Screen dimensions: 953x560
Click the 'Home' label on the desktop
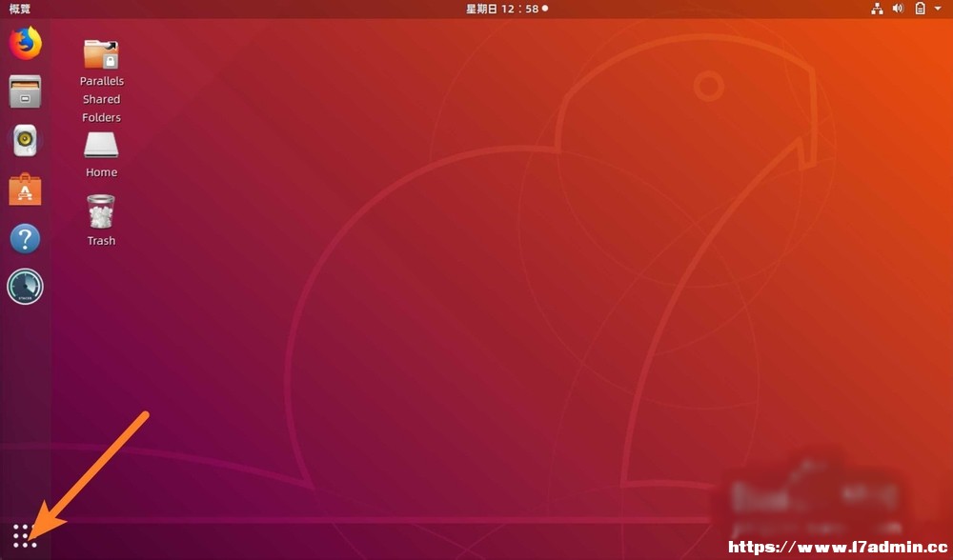[x=102, y=171]
